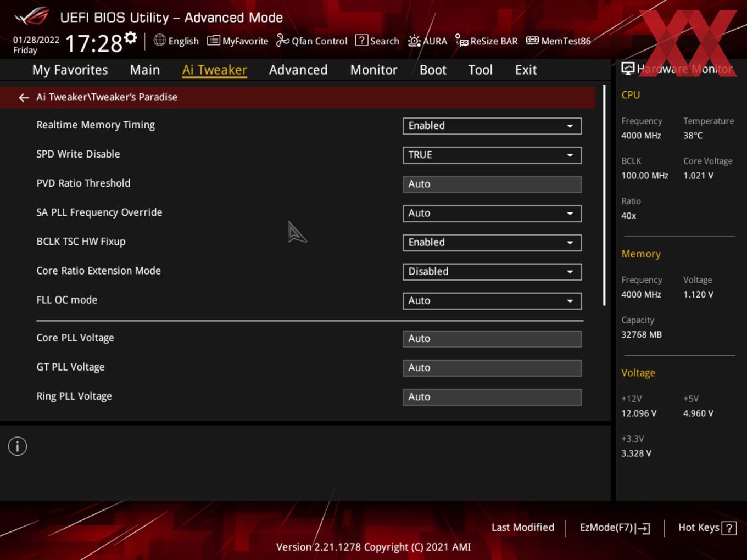Click the 40x ratio value

click(629, 216)
